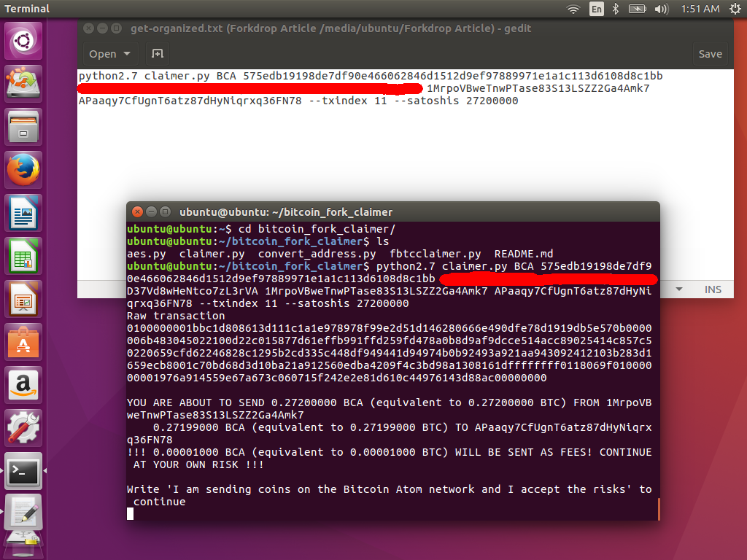Click the Open button in gedit
The width and height of the screenshot is (747, 560).
[x=103, y=53]
